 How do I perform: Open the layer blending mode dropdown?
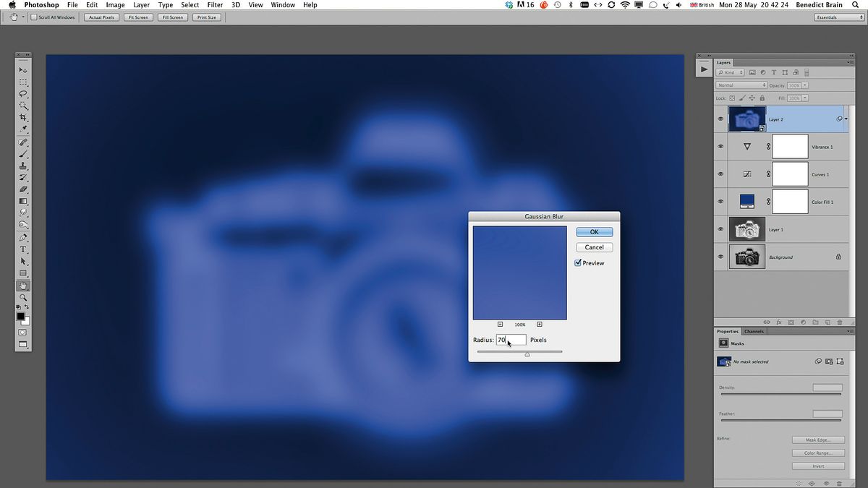(x=741, y=85)
